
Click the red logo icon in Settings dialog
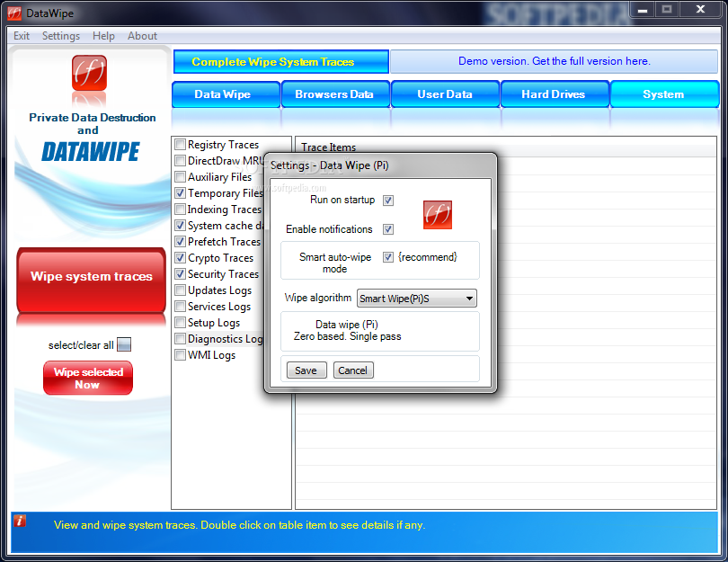[438, 215]
